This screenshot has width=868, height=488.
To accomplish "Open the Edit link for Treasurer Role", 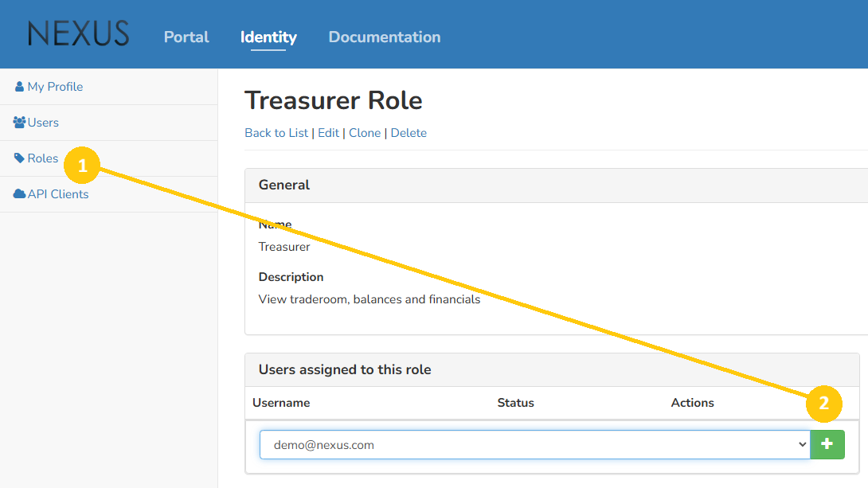I will coord(328,132).
